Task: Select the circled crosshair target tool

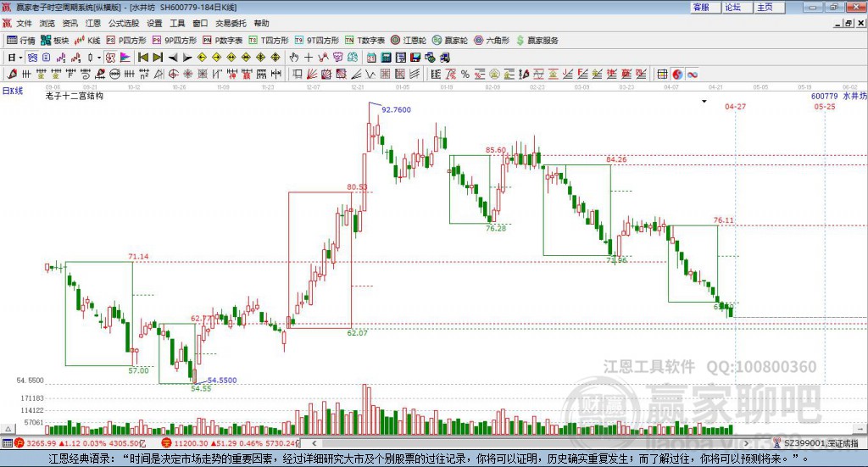Action: tap(173, 74)
